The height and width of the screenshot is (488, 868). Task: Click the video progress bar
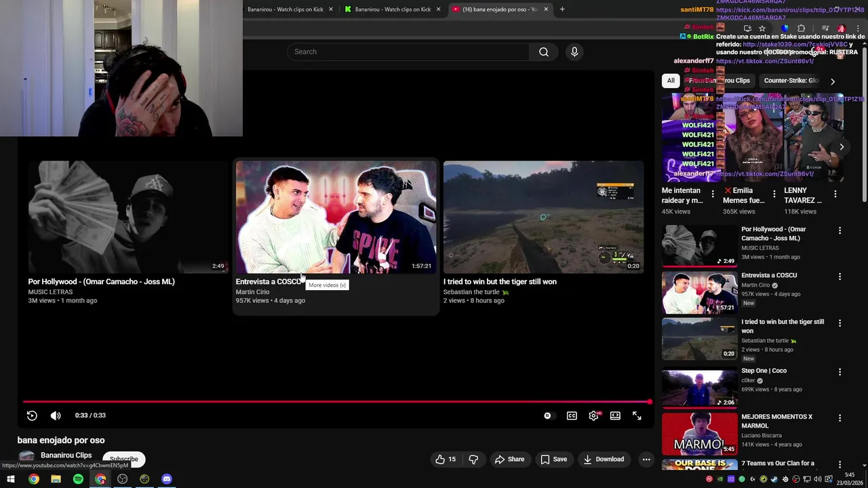tap(336, 402)
